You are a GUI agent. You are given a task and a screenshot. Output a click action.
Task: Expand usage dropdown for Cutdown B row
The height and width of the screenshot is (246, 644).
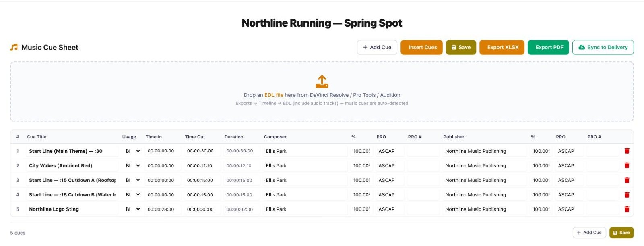(x=132, y=195)
